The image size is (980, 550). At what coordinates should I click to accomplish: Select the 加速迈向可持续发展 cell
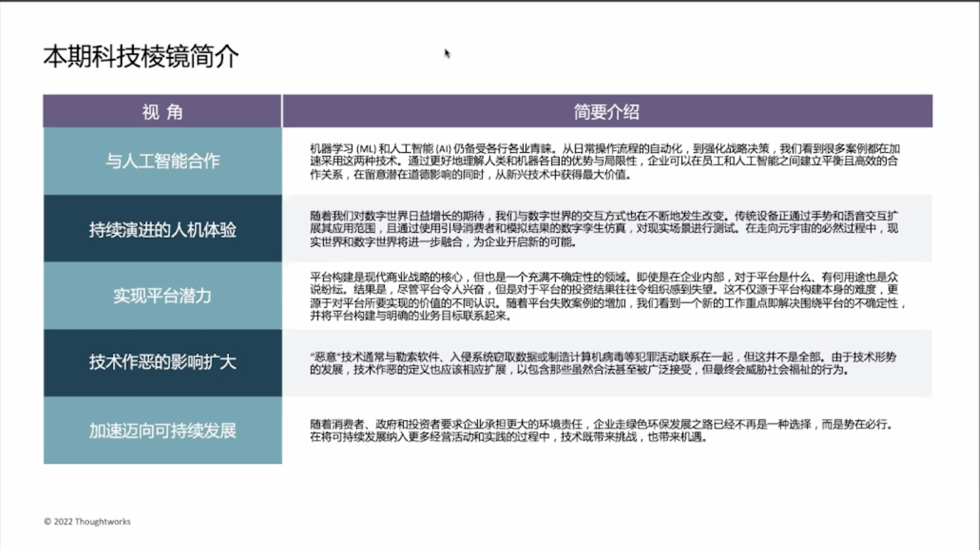click(x=162, y=430)
